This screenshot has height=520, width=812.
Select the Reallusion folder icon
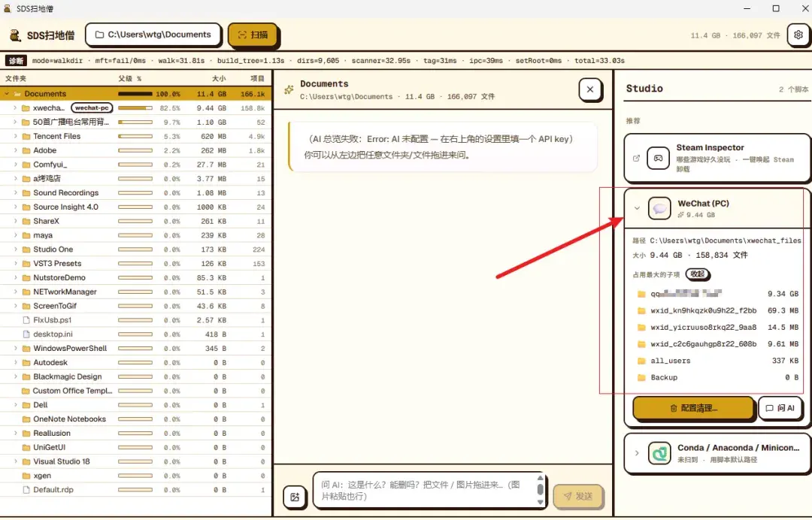[26, 433]
